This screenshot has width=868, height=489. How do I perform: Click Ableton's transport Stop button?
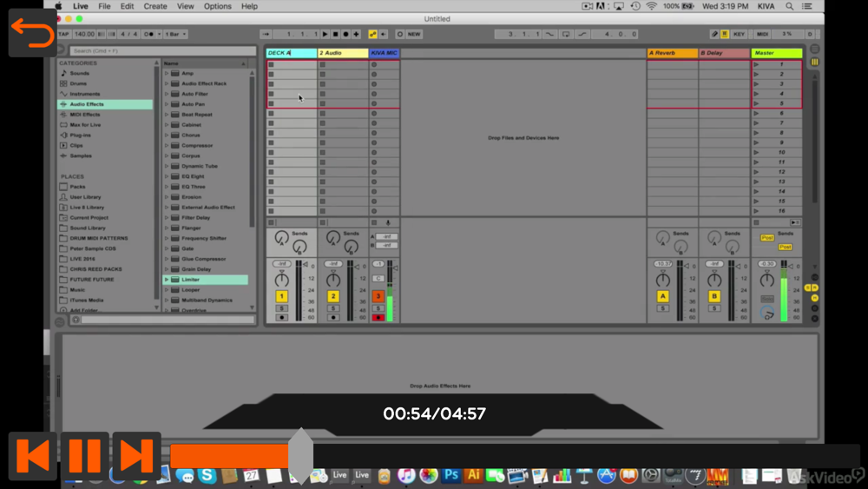click(x=335, y=34)
